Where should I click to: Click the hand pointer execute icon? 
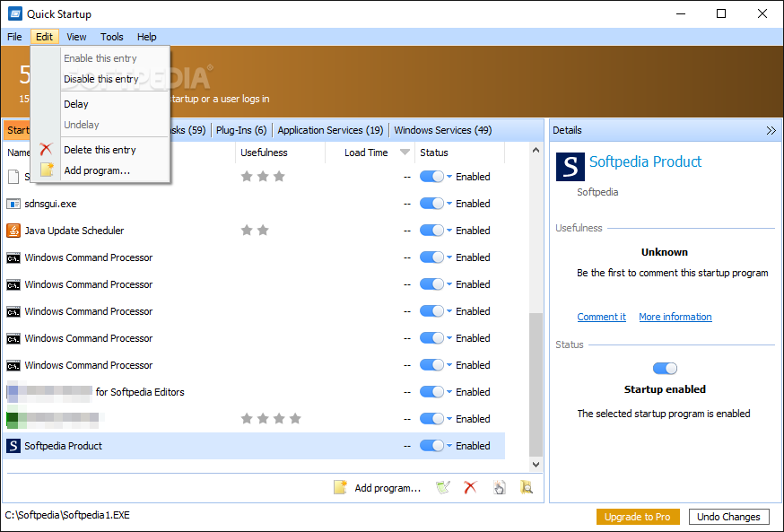499,487
